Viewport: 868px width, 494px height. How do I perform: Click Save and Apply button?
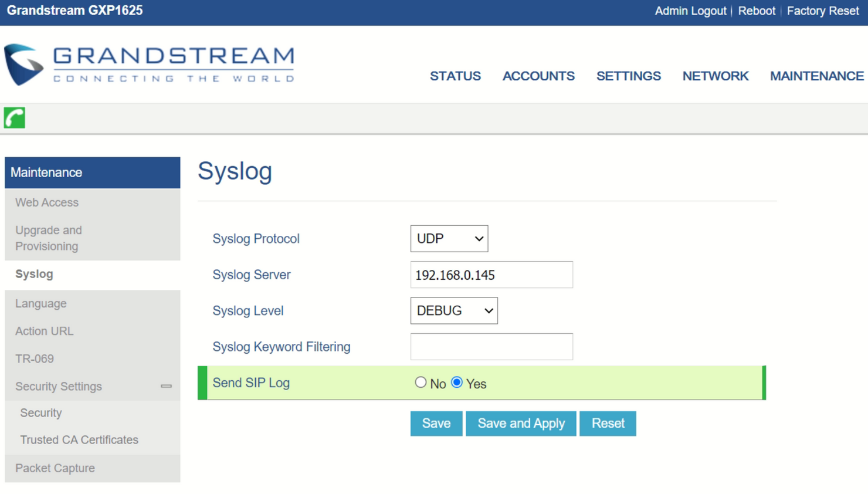[521, 424]
